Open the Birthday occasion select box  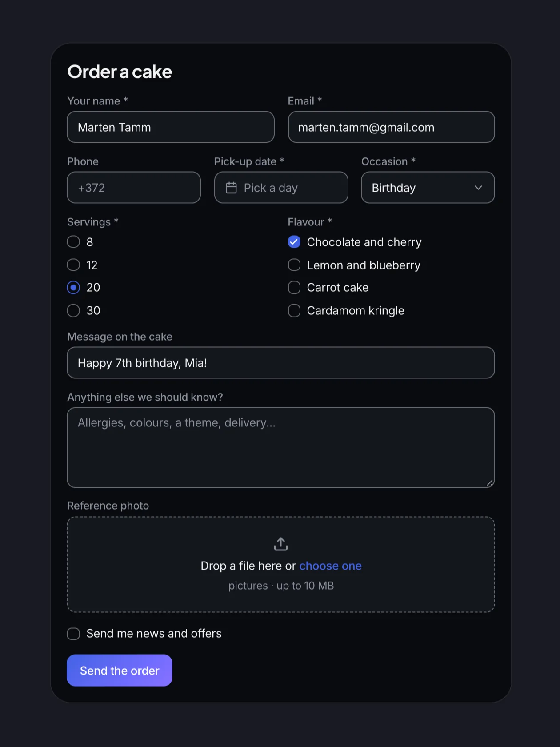[428, 188]
